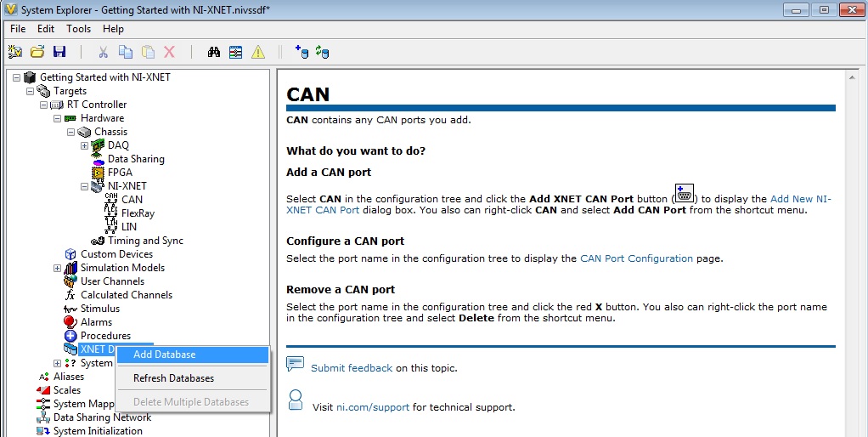This screenshot has height=437, width=868.
Task: Click the Data Sharing Network icon
Action: (x=43, y=417)
